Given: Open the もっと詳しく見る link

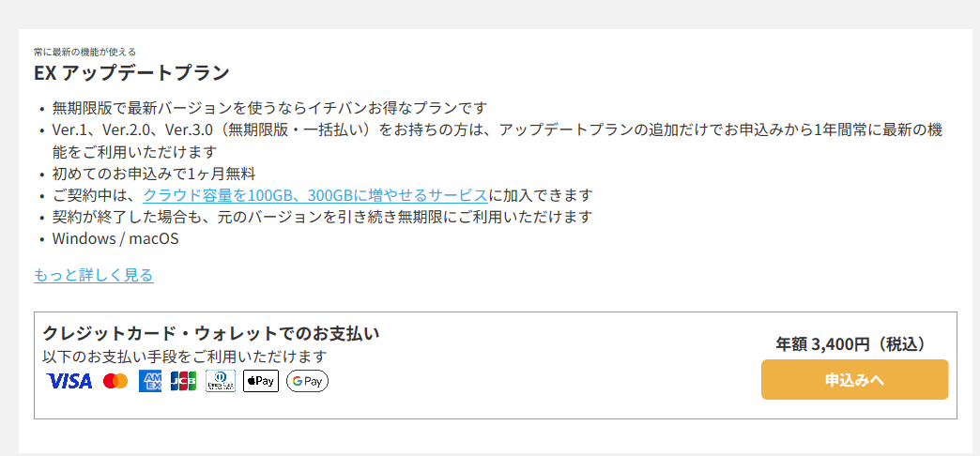Looking at the screenshot, I should (94, 275).
